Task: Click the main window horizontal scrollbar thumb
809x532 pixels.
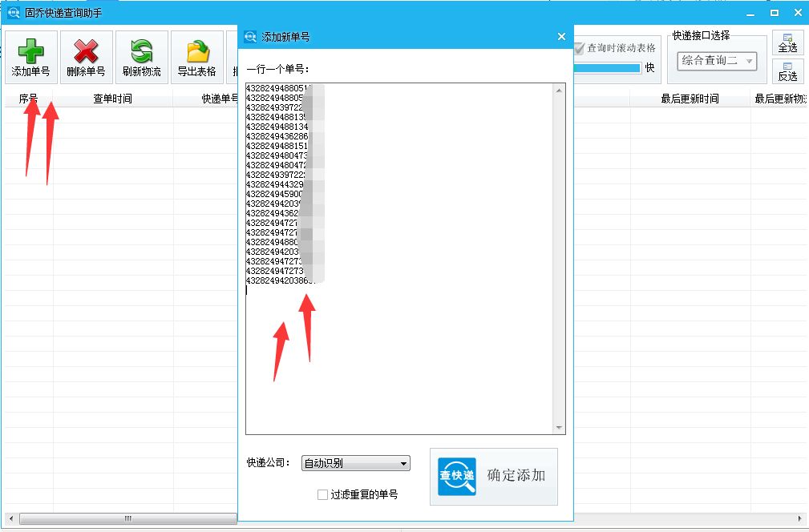Action: [x=128, y=518]
